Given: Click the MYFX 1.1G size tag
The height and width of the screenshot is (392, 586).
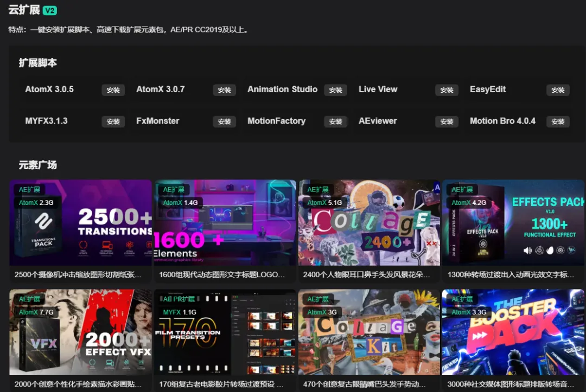Looking at the screenshot, I should pyautogui.click(x=180, y=312).
